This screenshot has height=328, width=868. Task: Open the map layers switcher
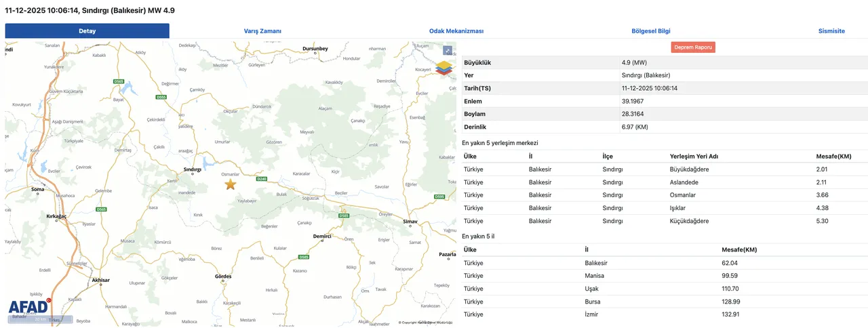(x=445, y=68)
